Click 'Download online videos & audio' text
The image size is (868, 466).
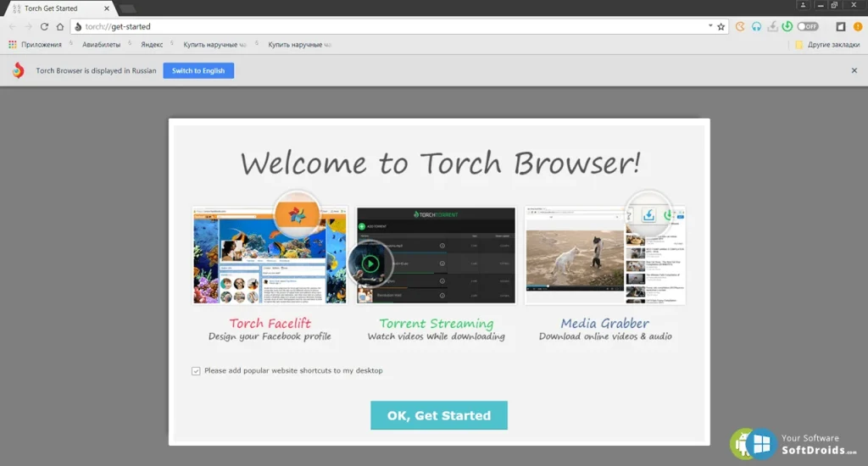coord(605,336)
